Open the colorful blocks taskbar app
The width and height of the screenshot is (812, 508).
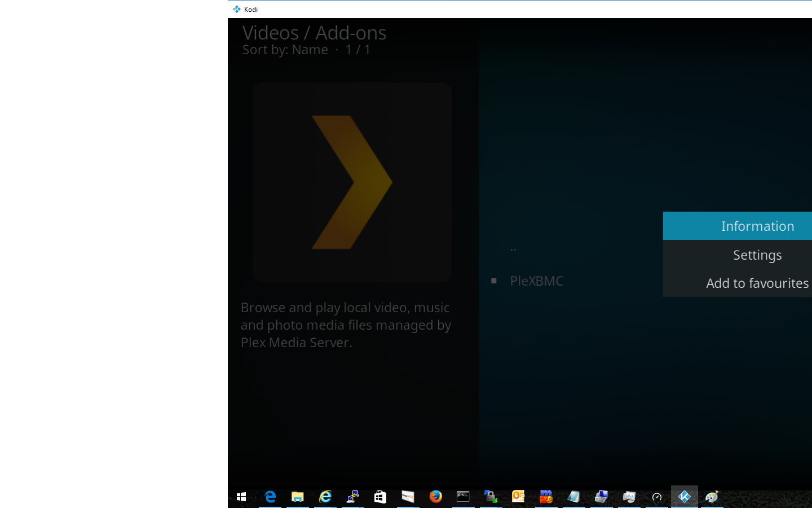[546, 497]
